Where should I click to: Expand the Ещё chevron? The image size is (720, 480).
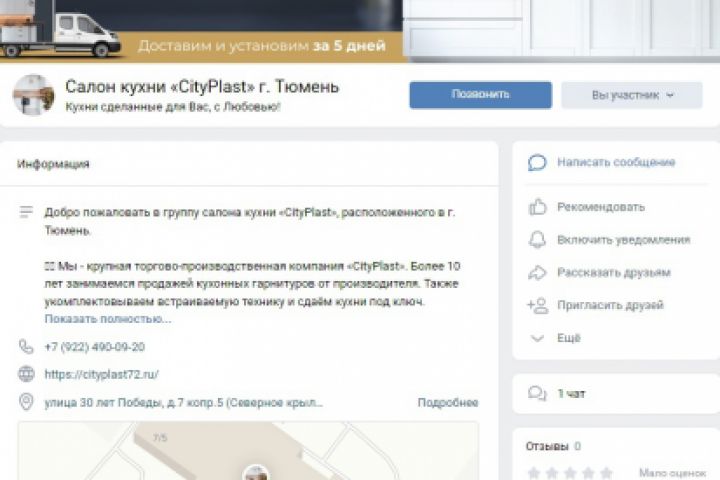click(537, 339)
